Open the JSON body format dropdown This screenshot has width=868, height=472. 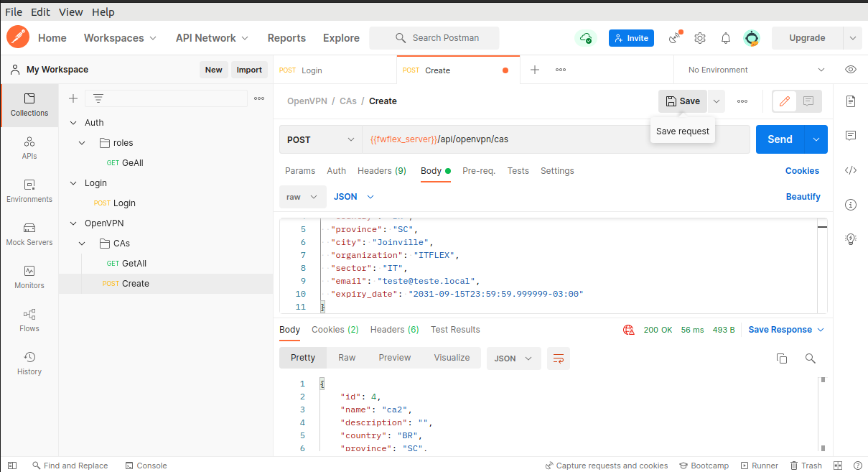354,197
